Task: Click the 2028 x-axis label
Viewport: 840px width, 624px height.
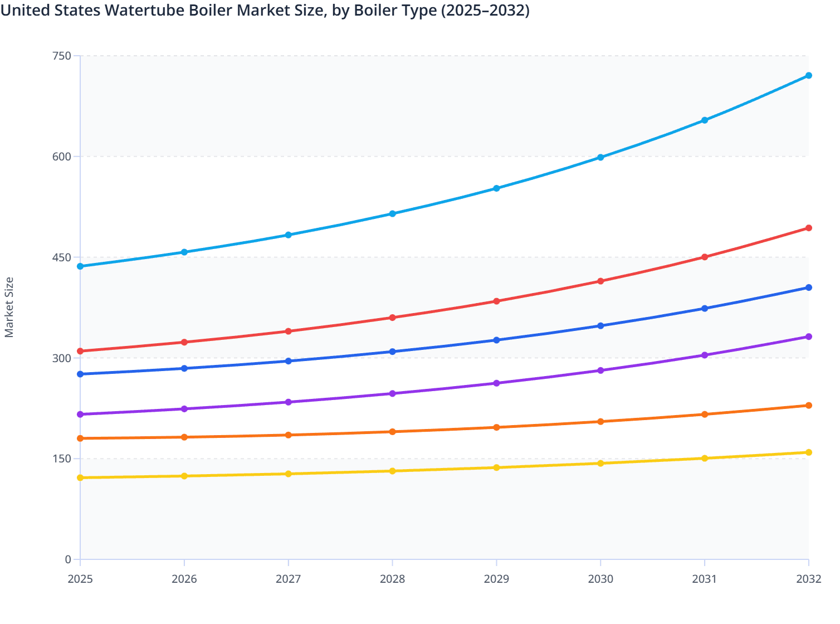Action: (x=392, y=579)
